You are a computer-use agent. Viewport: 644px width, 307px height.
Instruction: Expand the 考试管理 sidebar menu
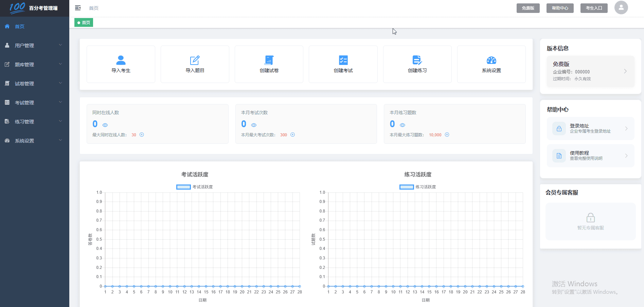click(34, 102)
